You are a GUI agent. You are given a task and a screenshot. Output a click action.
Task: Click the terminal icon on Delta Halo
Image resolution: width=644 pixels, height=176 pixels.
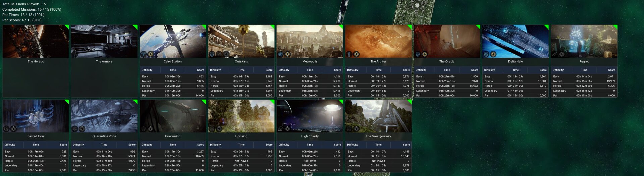click(493, 54)
